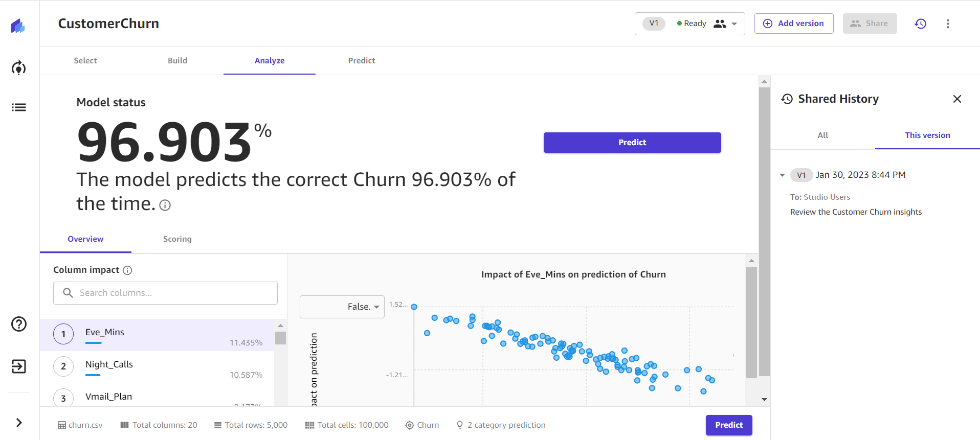Open the three-dot more options menu

948,24
